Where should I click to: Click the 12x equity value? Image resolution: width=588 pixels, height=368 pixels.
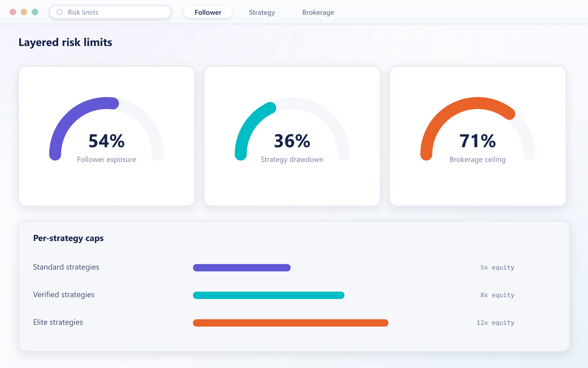(x=496, y=323)
